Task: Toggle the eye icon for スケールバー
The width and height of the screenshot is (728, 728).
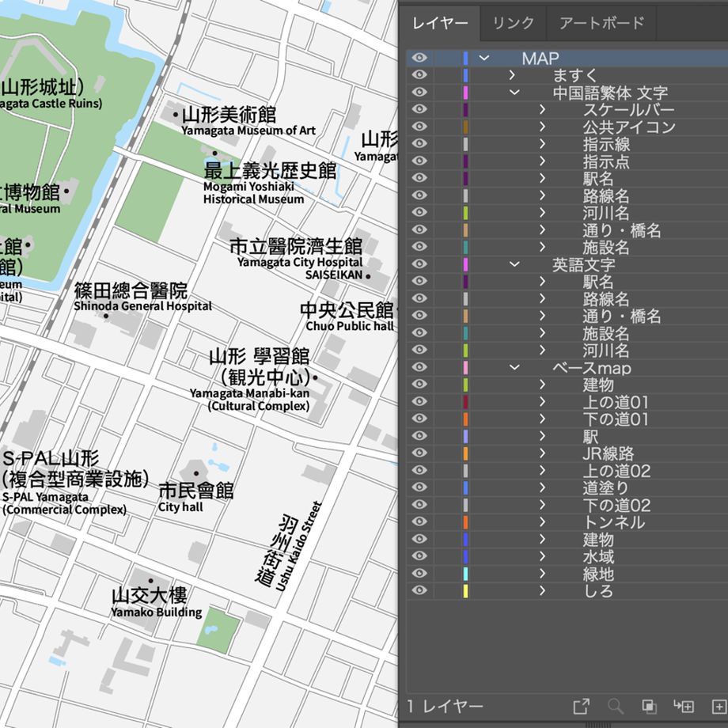Action: point(419,109)
